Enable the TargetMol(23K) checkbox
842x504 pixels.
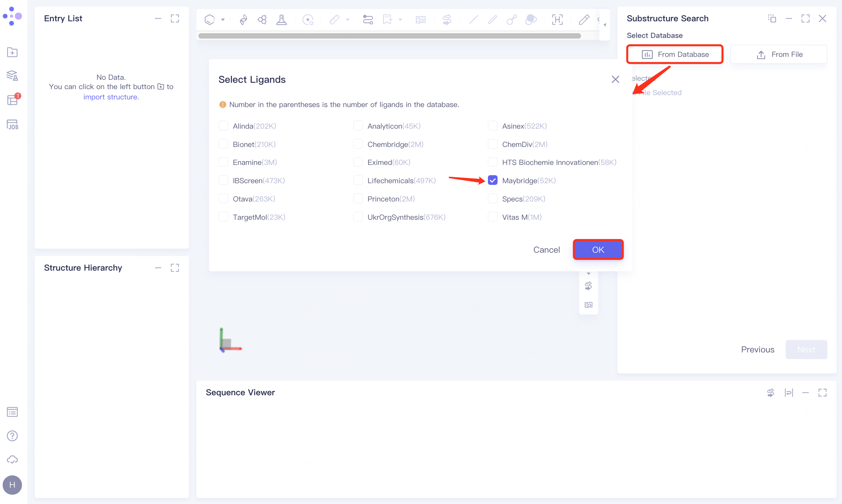(x=223, y=217)
